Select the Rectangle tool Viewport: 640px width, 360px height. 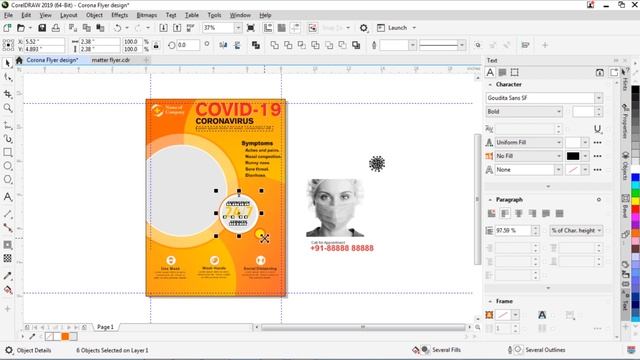tap(7, 152)
